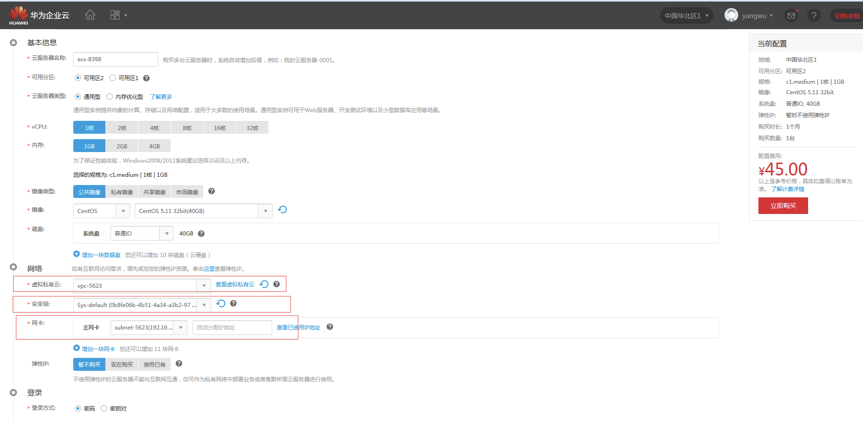Click the help question icon in header
863x421 pixels.
(813, 16)
